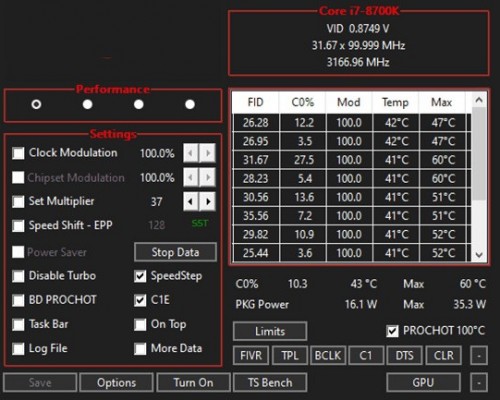Select the third Performance profile radio button
Viewport: 500px width, 400px height.
click(x=139, y=104)
